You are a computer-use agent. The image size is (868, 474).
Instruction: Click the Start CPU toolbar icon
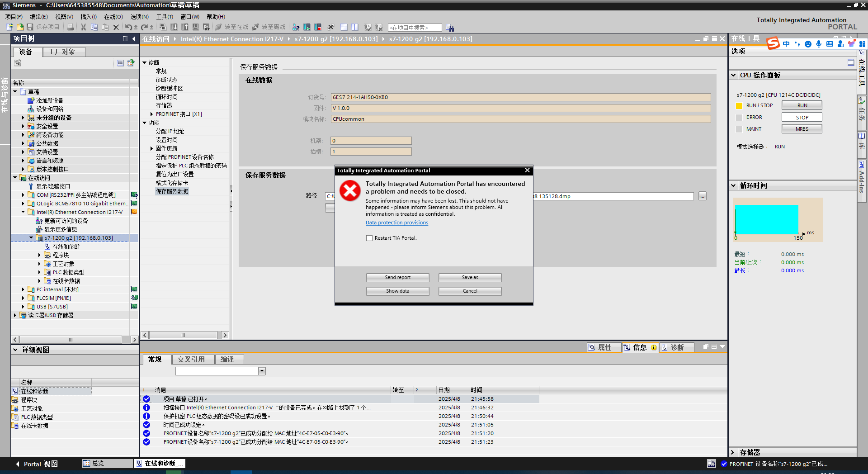tap(307, 27)
